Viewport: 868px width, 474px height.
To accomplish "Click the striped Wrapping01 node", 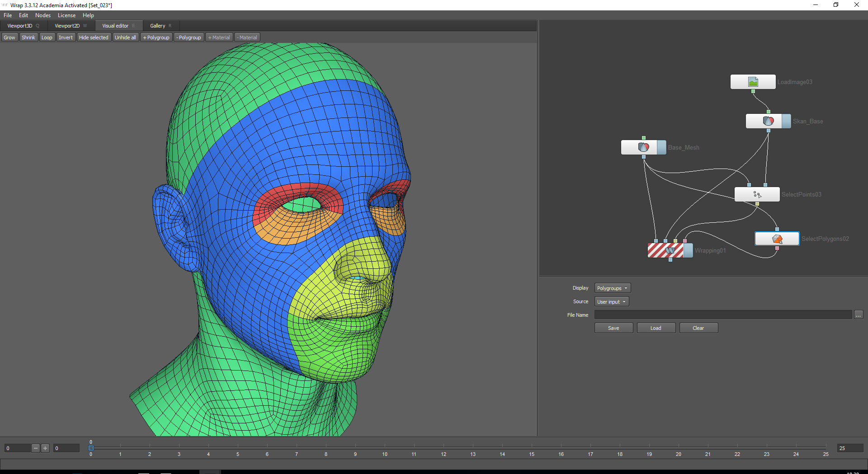I will [x=665, y=250].
